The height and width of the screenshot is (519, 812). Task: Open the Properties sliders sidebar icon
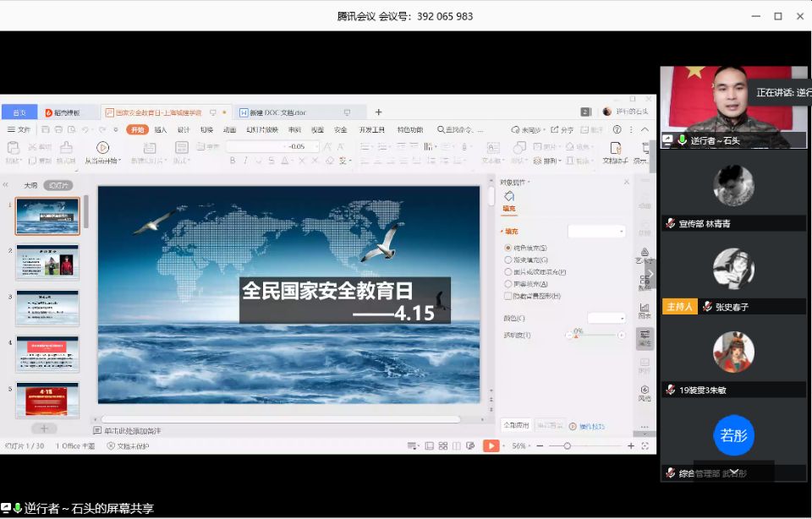click(645, 335)
